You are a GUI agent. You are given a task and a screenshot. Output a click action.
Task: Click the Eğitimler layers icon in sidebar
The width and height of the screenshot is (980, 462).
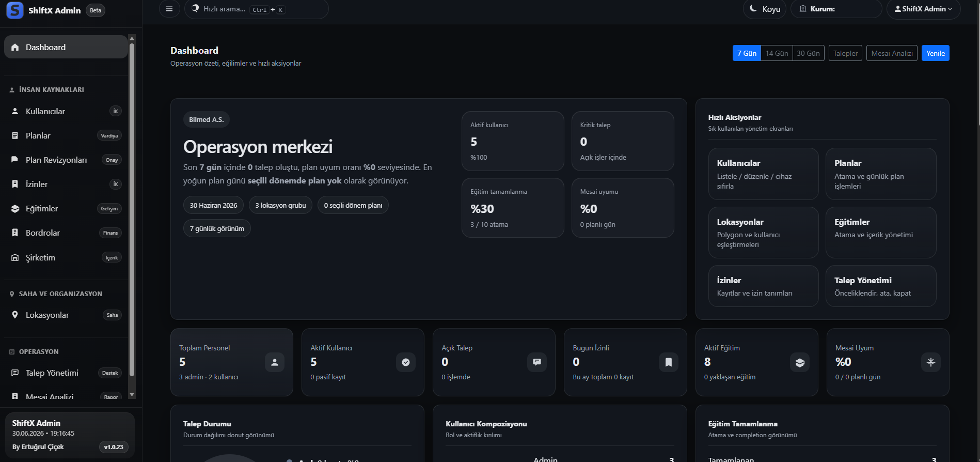tap(15, 209)
